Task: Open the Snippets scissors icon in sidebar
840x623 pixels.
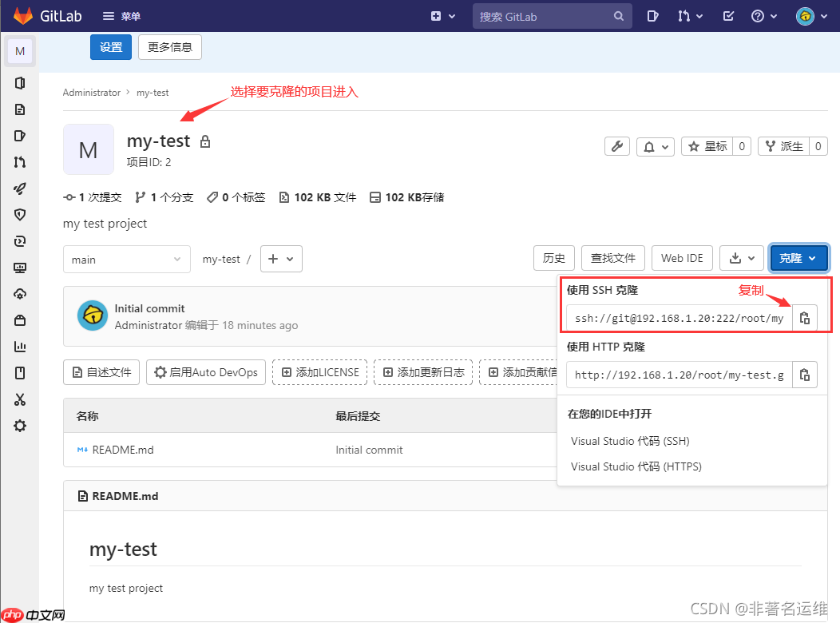Action: click(19, 399)
